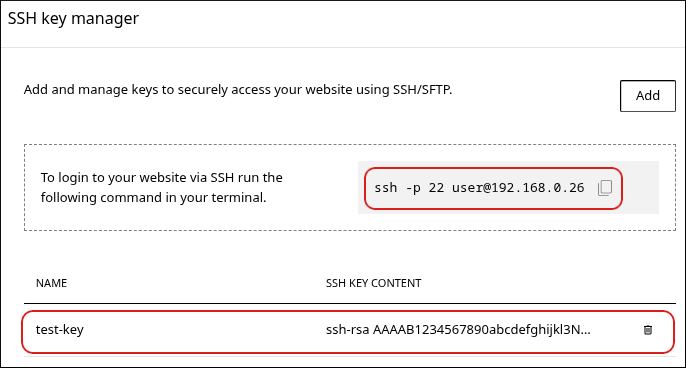Image resolution: width=686 pixels, height=368 pixels.
Task: Delete test-key using the trash icon
Action: click(648, 330)
